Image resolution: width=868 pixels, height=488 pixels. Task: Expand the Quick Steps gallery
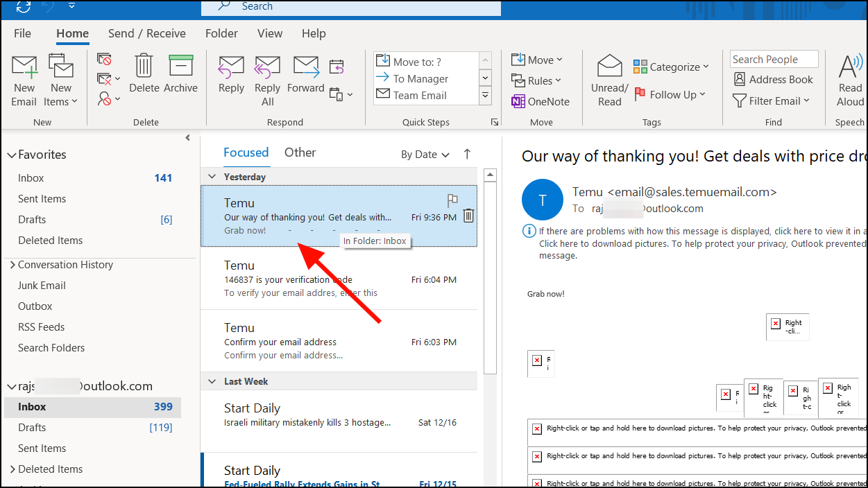pos(486,96)
